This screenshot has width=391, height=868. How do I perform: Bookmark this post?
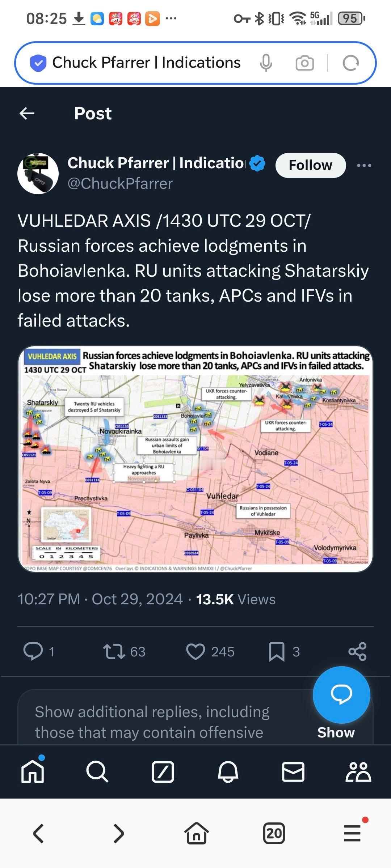pos(277,652)
